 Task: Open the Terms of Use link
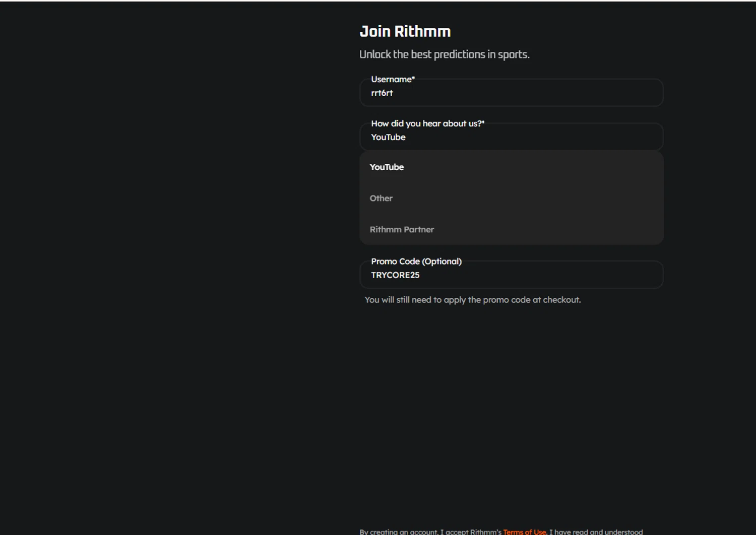point(524,532)
